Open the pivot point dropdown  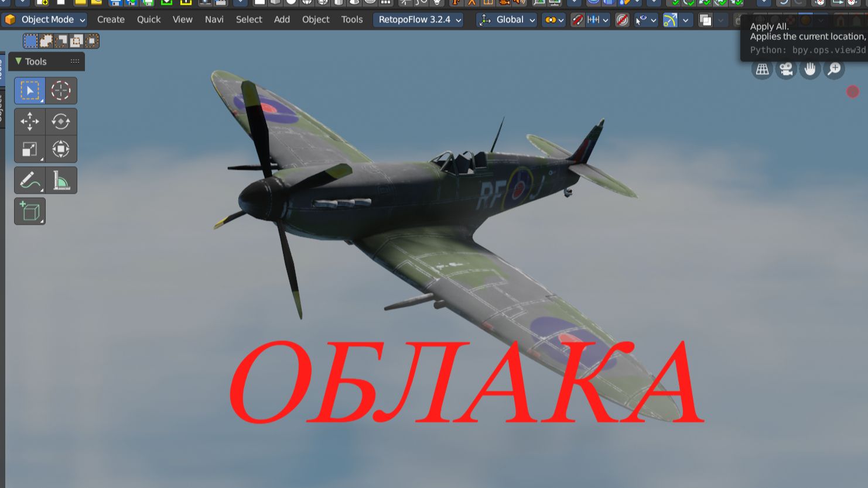click(553, 20)
